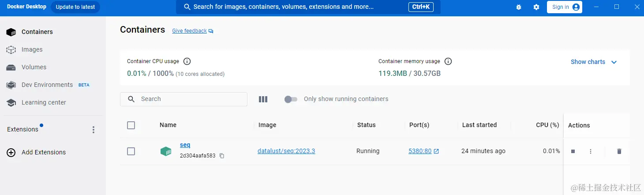The height and width of the screenshot is (195, 644).
Task: Click CPU usage info icon
Action: click(x=187, y=61)
